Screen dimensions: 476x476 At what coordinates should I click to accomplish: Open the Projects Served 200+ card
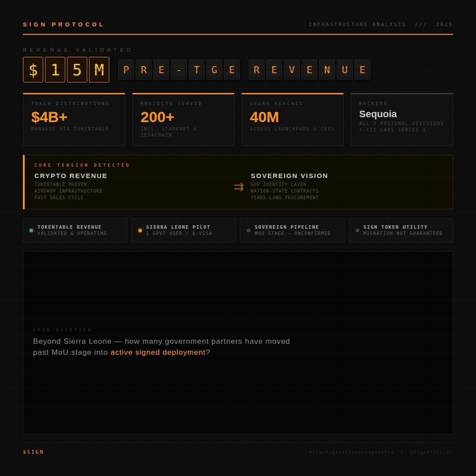pos(183,119)
